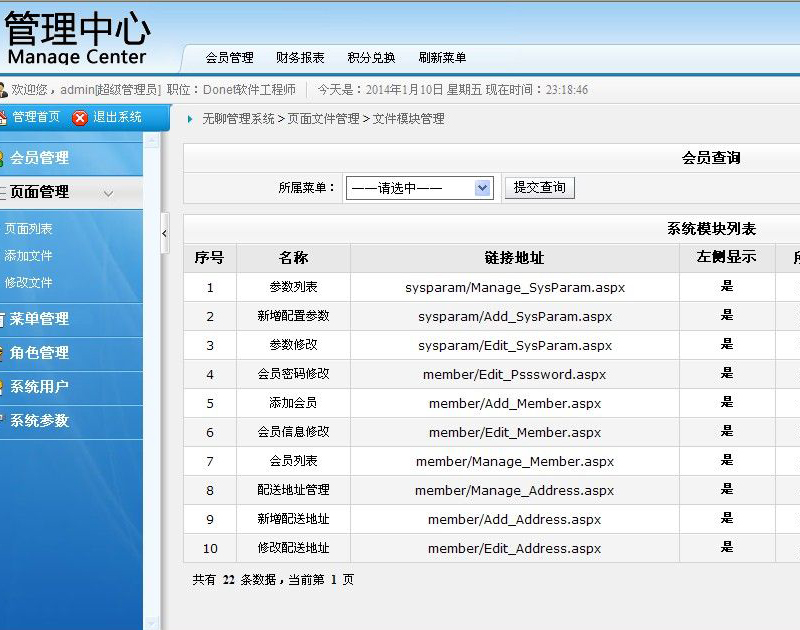Open the 添加文件 sidebar link
Screen dimensions: 800x630
29,256
